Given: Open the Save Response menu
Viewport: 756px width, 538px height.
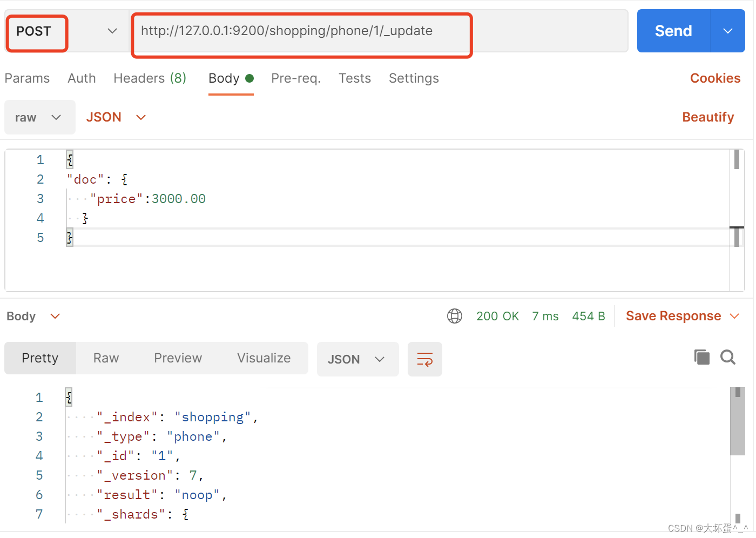Looking at the screenshot, I should [x=682, y=316].
